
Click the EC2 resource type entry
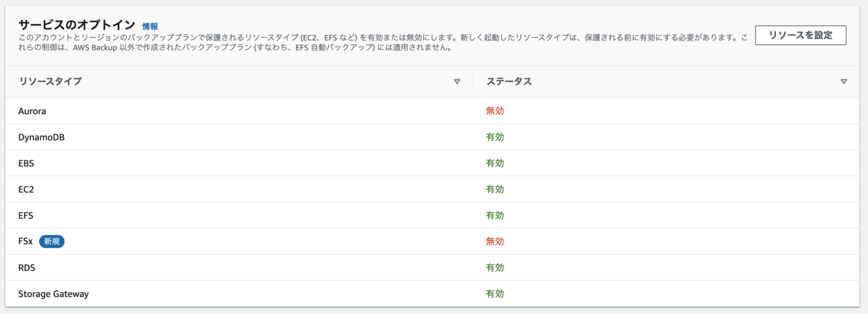point(26,190)
